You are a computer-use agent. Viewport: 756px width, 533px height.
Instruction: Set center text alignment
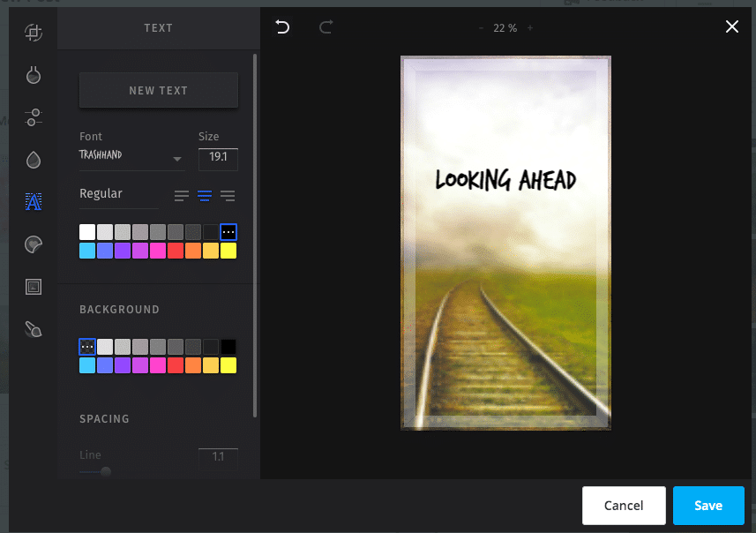click(205, 195)
